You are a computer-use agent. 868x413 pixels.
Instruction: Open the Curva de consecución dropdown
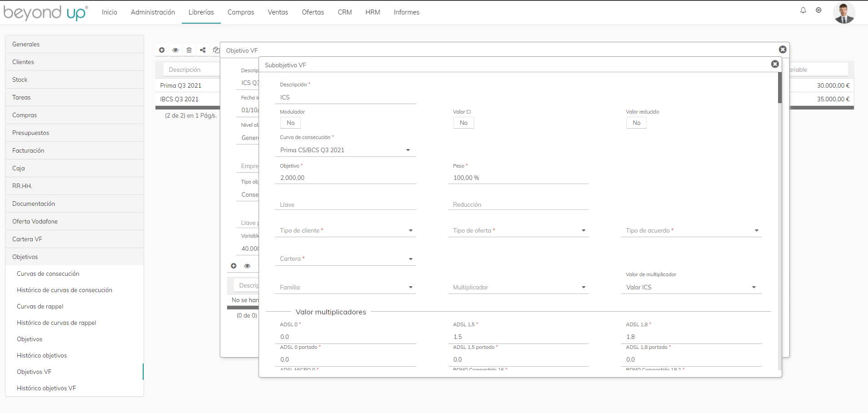tap(345, 150)
